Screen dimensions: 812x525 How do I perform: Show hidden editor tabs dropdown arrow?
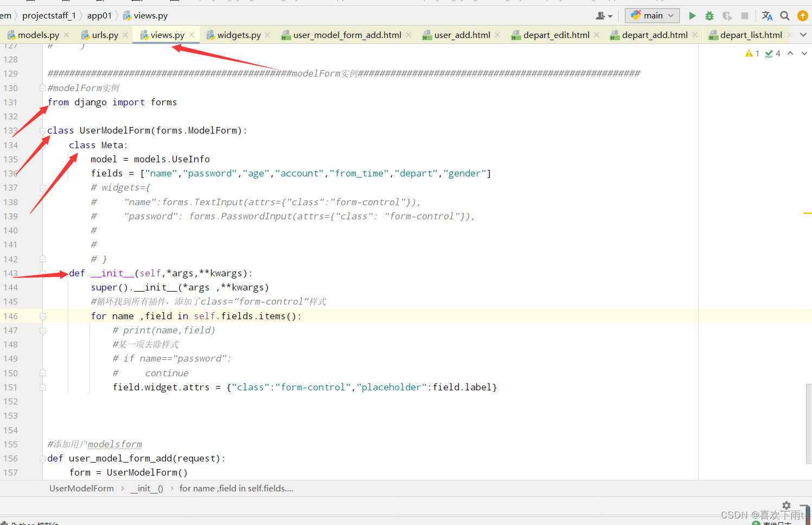pyautogui.click(x=803, y=35)
